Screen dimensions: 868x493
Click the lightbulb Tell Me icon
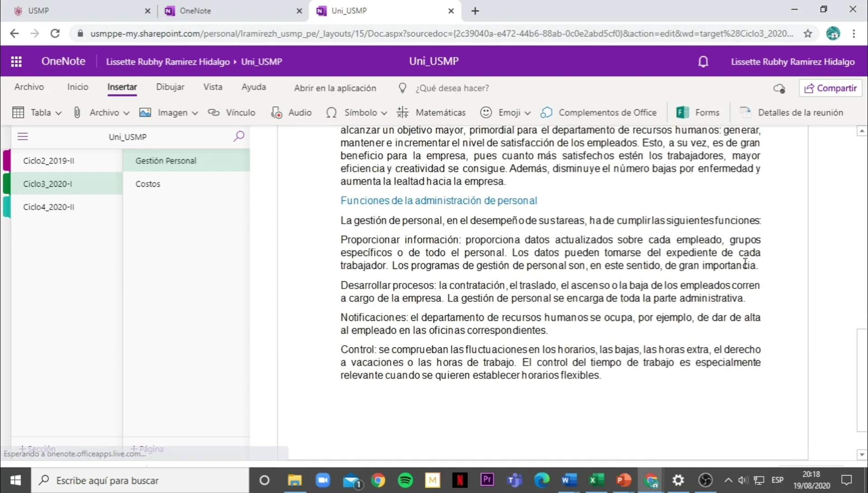pos(402,88)
